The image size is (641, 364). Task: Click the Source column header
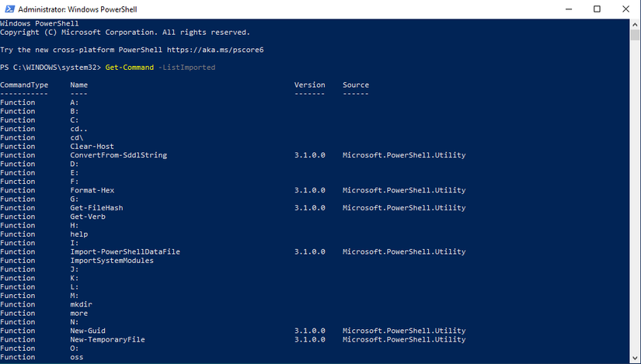pyautogui.click(x=356, y=85)
